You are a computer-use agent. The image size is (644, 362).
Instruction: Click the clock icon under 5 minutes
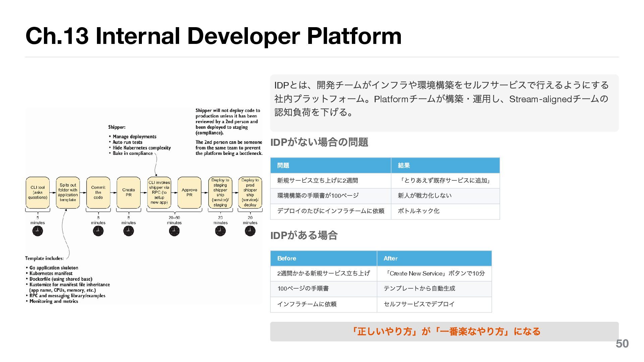click(x=38, y=231)
